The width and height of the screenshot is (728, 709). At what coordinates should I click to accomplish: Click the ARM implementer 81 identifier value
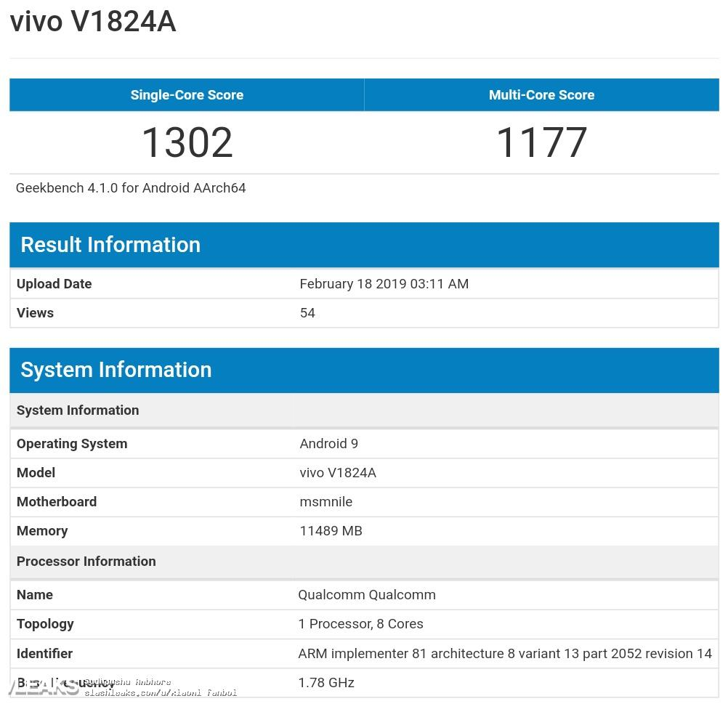tap(505, 654)
